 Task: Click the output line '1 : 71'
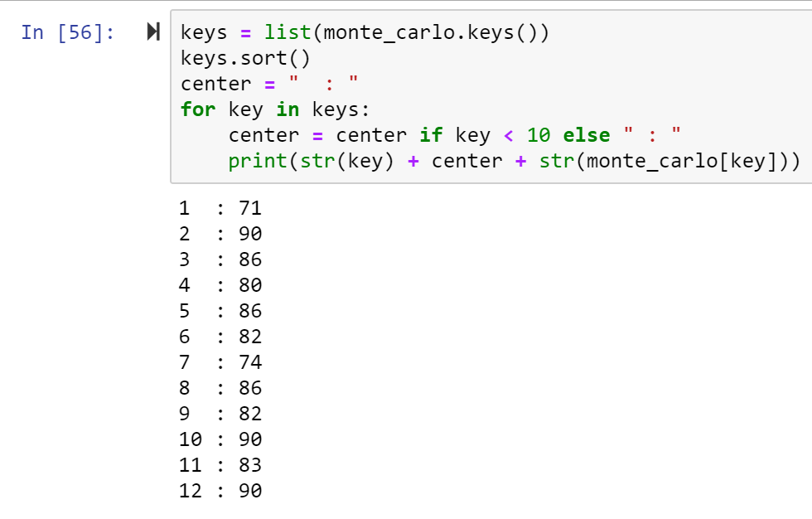[220, 208]
